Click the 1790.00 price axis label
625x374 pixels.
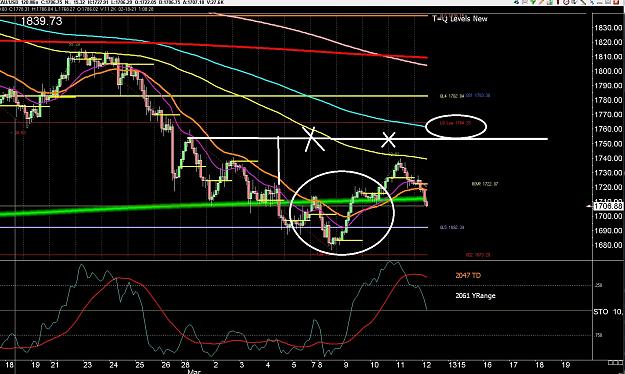[608, 86]
